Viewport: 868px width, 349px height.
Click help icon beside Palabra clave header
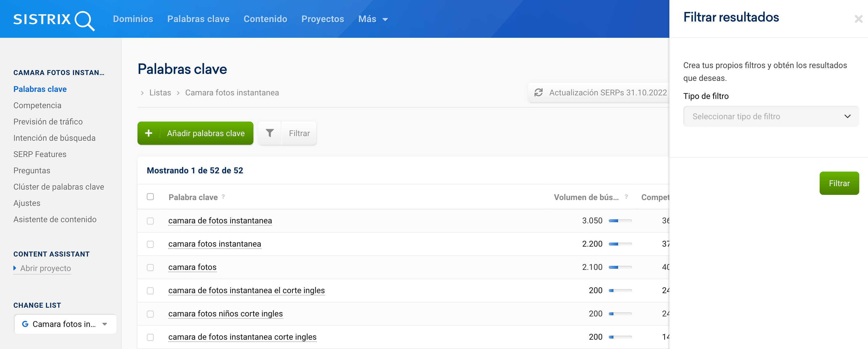tap(223, 197)
